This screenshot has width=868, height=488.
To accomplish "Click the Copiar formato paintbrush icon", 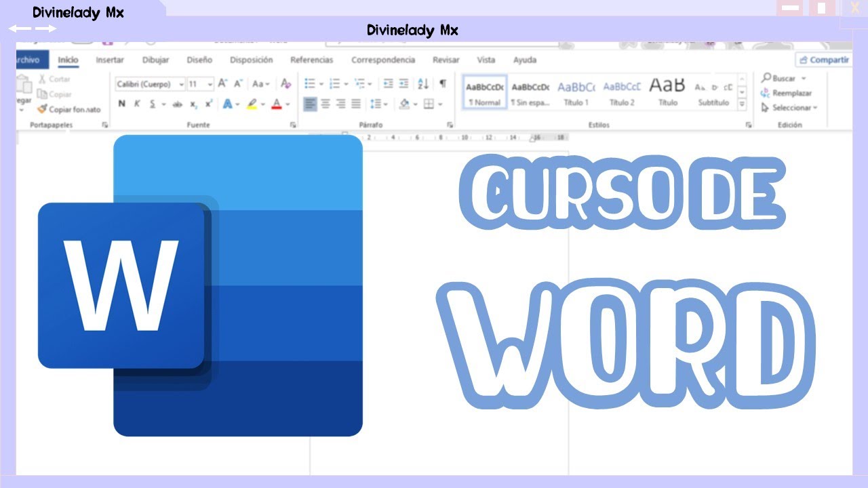I will tap(42, 109).
